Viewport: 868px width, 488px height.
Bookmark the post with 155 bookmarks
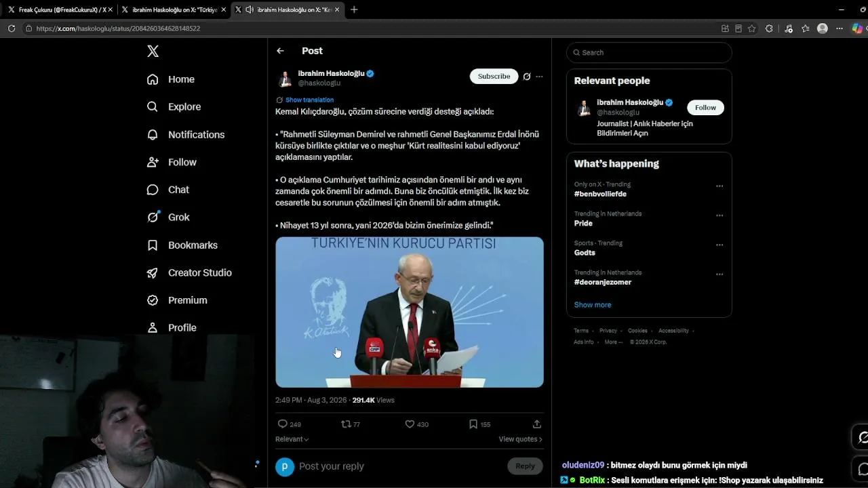coord(473,424)
